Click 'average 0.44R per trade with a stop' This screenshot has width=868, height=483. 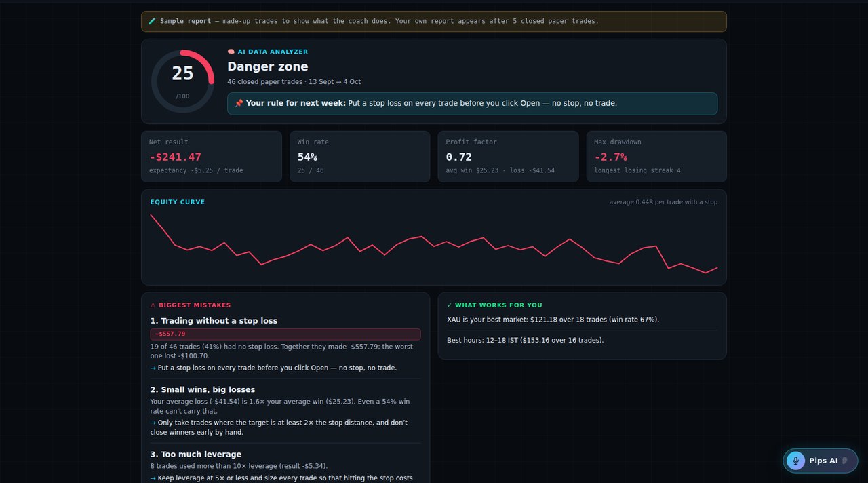point(663,202)
